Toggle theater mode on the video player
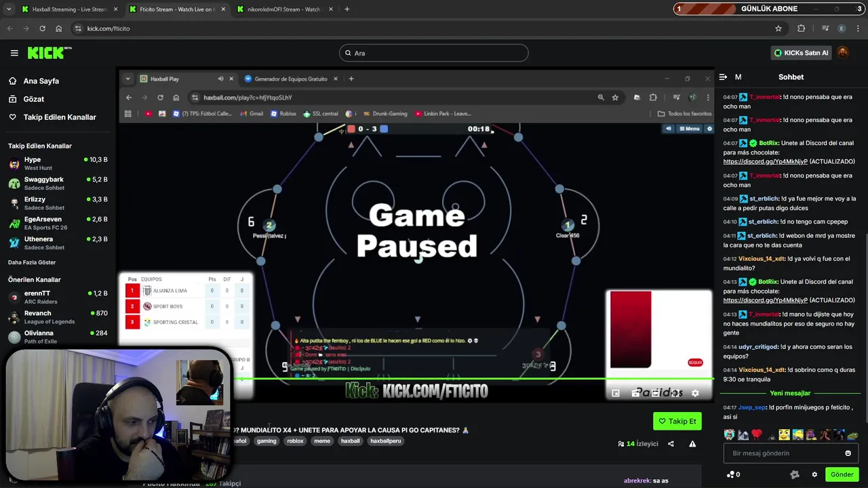Image resolution: width=868 pixels, height=488 pixels. [x=655, y=393]
